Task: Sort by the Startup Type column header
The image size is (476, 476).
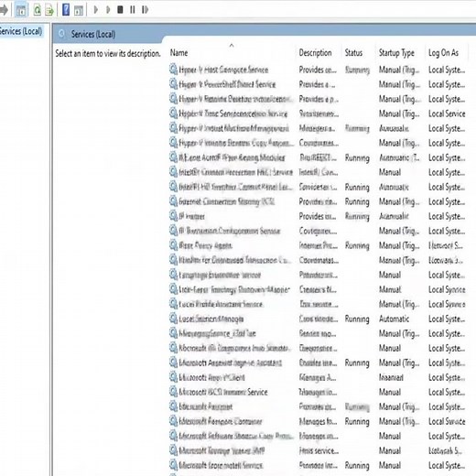Action: [x=396, y=53]
